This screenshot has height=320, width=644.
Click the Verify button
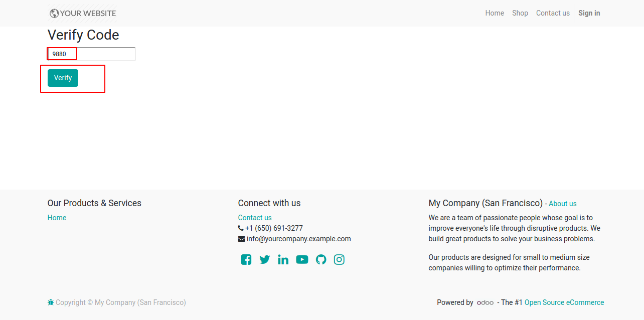[x=63, y=78]
